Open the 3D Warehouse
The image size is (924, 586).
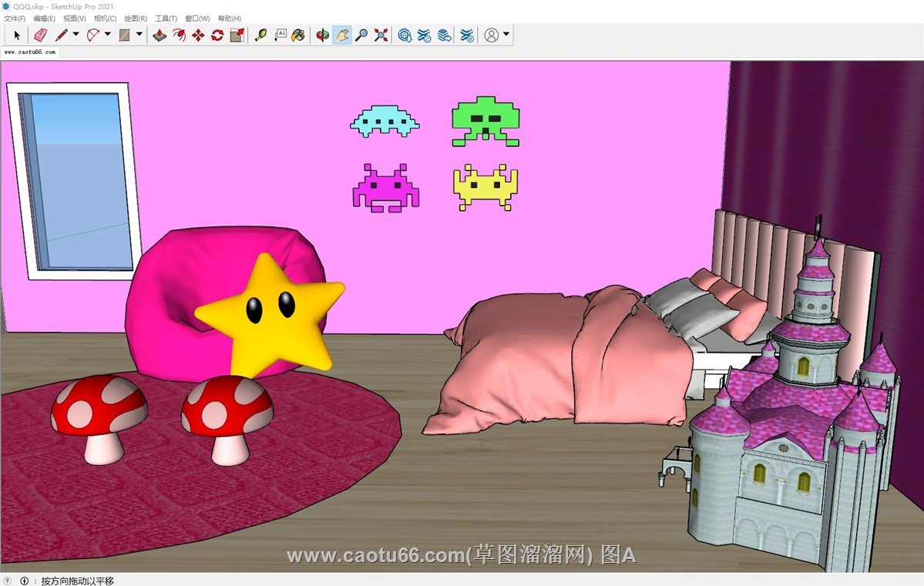tap(405, 35)
